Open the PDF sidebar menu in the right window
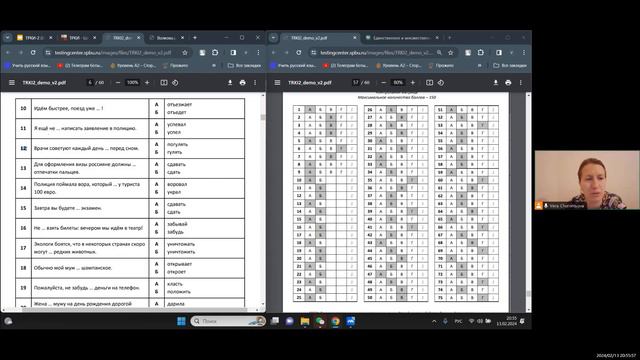 pos(277,82)
